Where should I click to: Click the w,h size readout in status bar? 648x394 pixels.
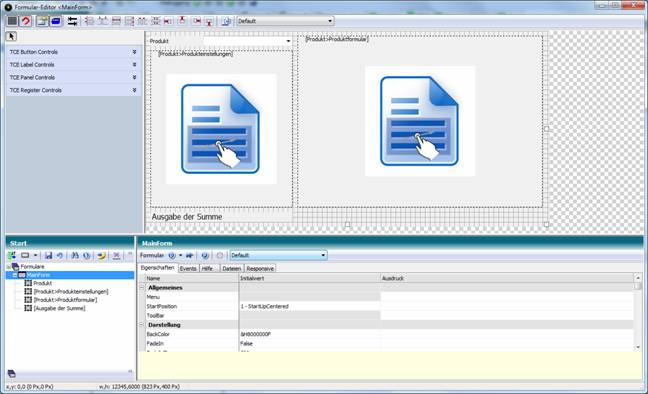click(x=139, y=387)
